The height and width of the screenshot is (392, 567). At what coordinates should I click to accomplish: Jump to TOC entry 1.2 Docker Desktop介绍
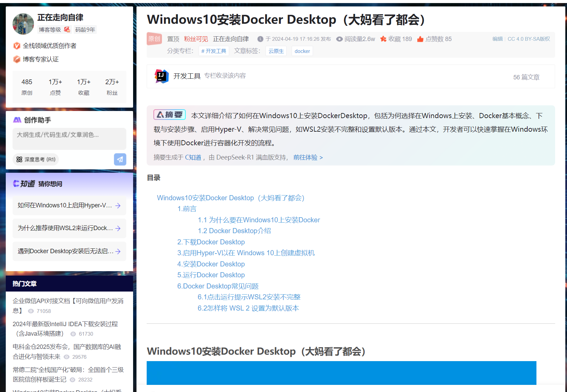pos(234,231)
